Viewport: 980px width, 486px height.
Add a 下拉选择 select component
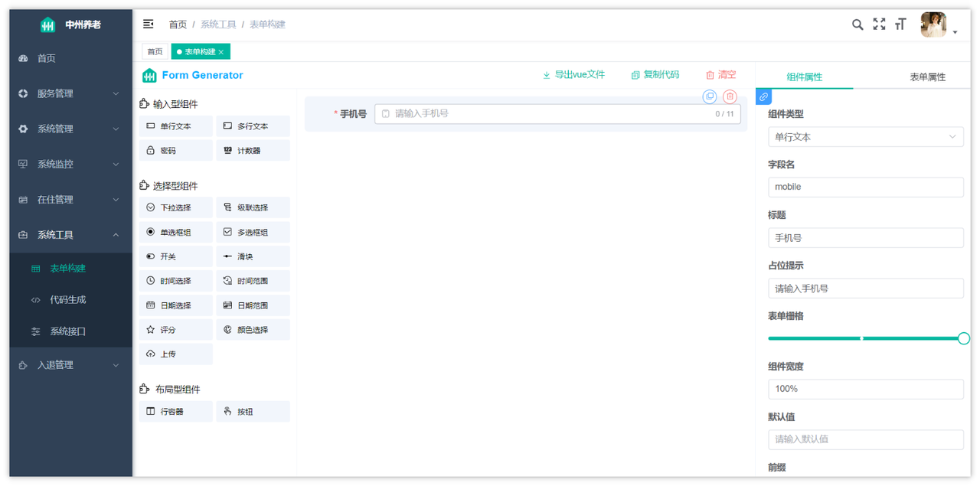[x=176, y=207]
